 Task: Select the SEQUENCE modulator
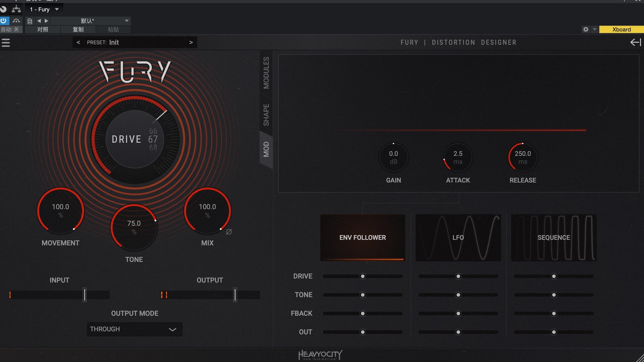tap(554, 238)
